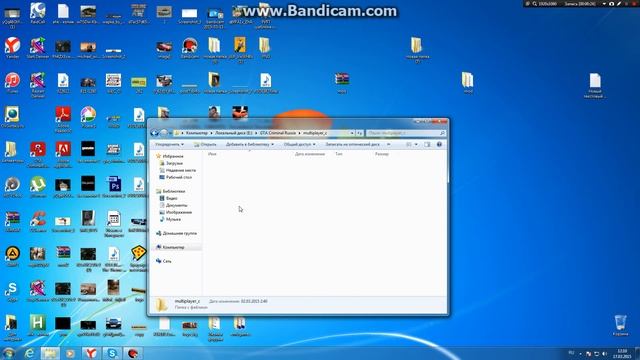Open Домашняя группа in navigation pane

click(x=176, y=233)
